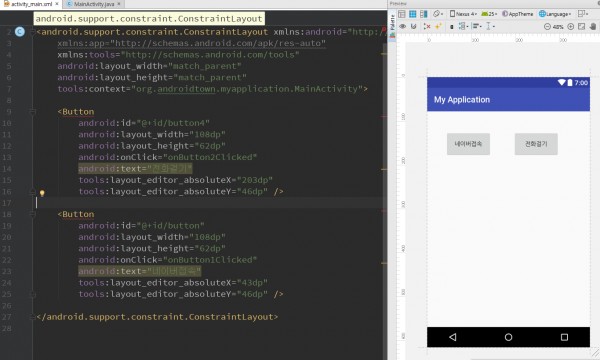Image resolution: width=600 pixels, height=360 pixels.
Task: Click the battery icon in preview status bar
Action: [570, 83]
